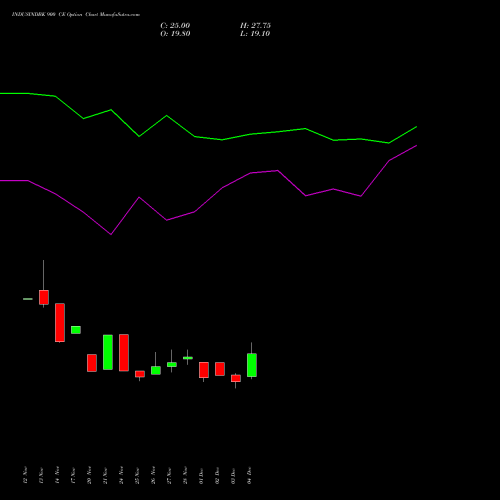Image resolution: width=500 pixels, height=500 pixels.
Task: Click the tall red candle above 24 Nov
Action: pos(124,353)
